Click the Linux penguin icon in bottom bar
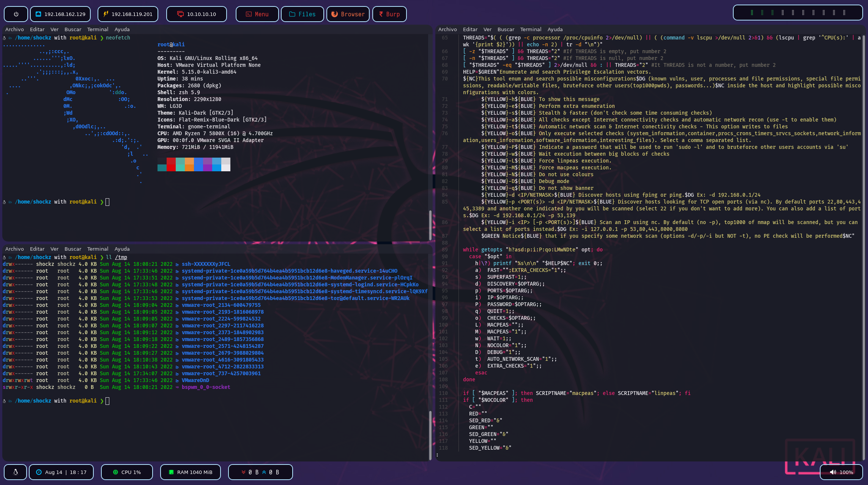Viewport: 868px width, 485px height. tap(16, 472)
